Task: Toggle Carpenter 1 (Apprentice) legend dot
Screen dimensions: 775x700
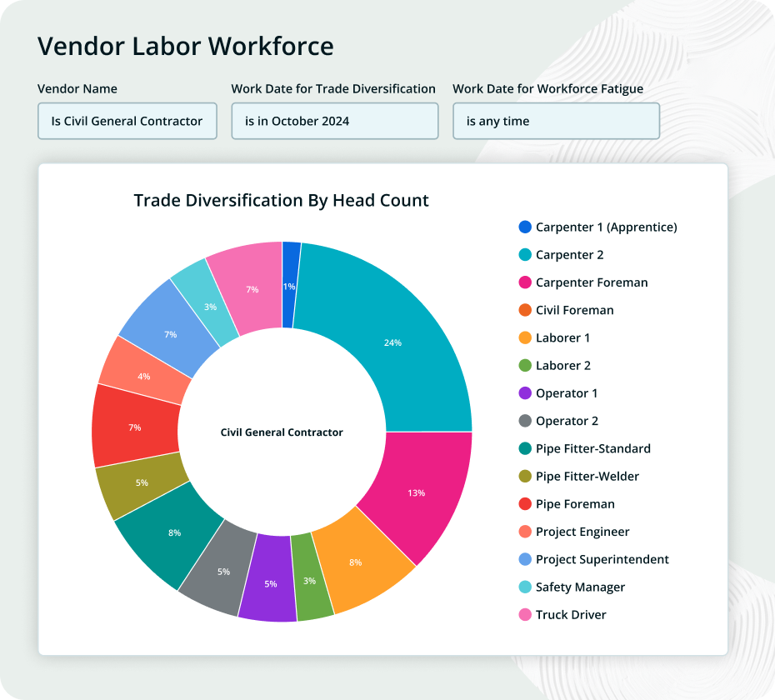Action: tap(525, 227)
